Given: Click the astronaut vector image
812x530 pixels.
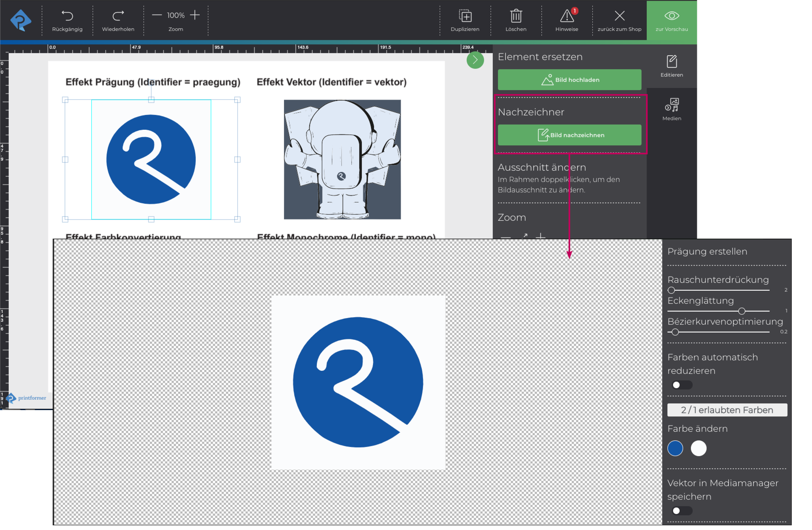Looking at the screenshot, I should (342, 160).
